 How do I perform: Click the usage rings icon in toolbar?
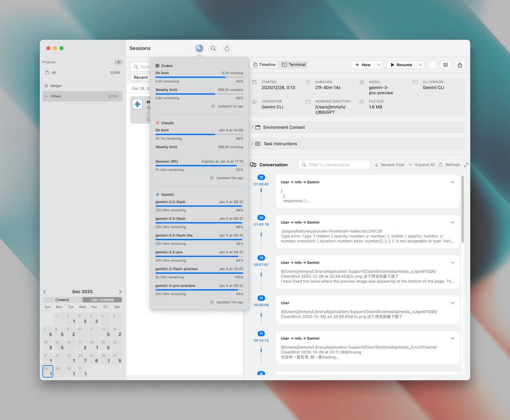[199, 48]
